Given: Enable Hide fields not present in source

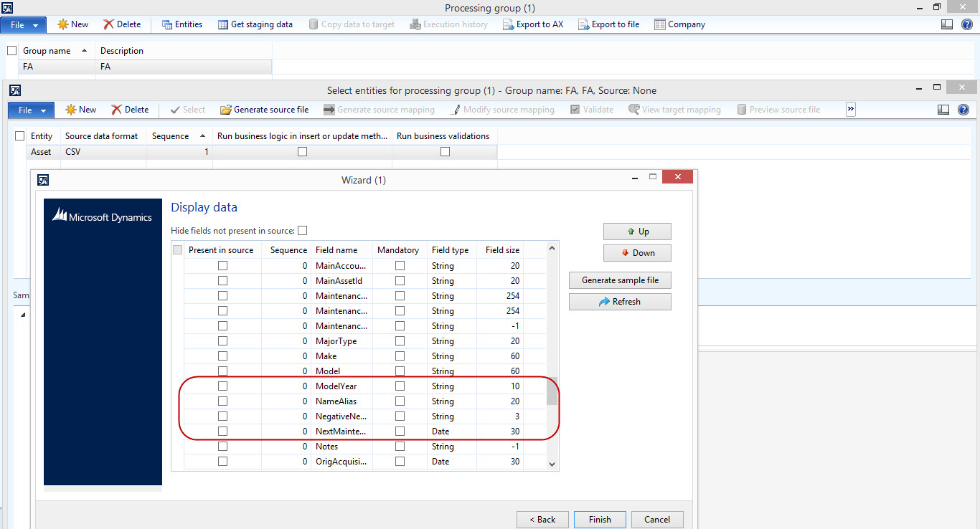Looking at the screenshot, I should point(303,231).
